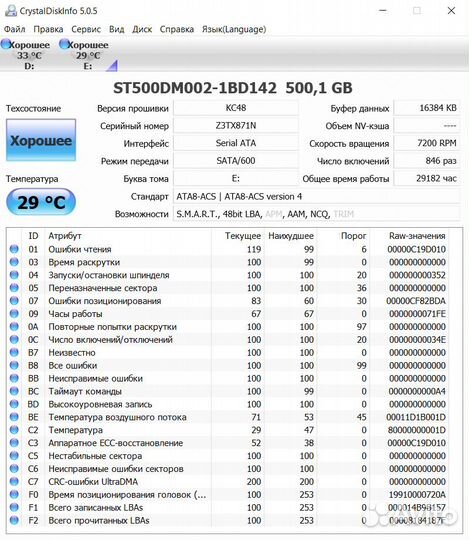Viewport: 469px width, 540px height.
Task: Click status icon for BC Таймаут команды
Action: coord(14,391)
